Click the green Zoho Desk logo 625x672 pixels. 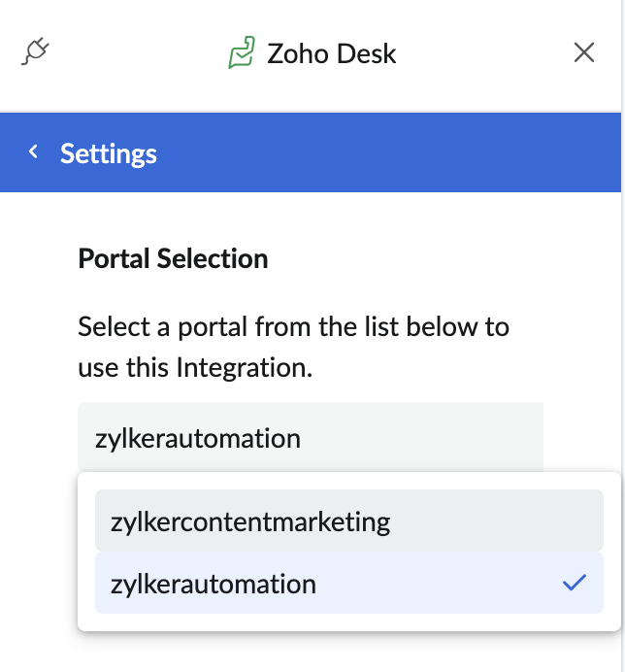click(241, 52)
